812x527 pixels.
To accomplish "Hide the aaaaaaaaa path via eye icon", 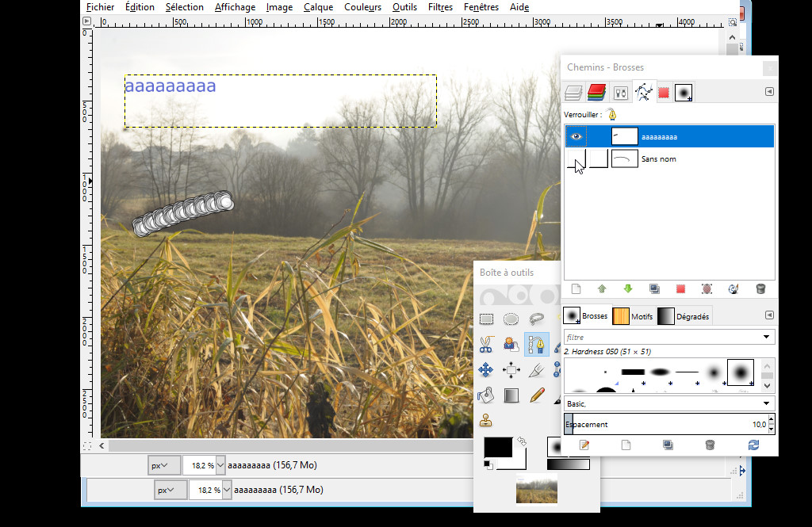I will 576,136.
